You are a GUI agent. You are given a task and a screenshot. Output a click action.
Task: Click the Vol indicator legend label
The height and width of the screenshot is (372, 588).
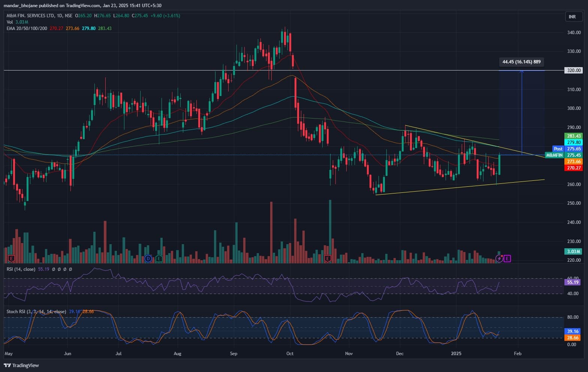pyautogui.click(x=10, y=22)
